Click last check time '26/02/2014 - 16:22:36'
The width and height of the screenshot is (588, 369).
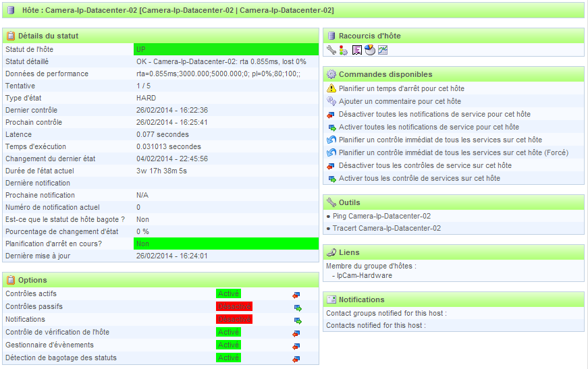(x=172, y=110)
